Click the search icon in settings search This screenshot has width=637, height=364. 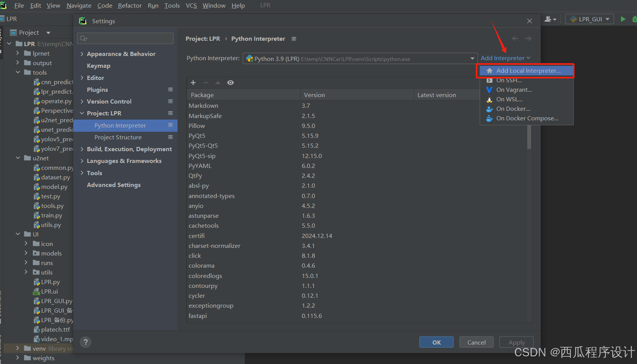(x=83, y=38)
